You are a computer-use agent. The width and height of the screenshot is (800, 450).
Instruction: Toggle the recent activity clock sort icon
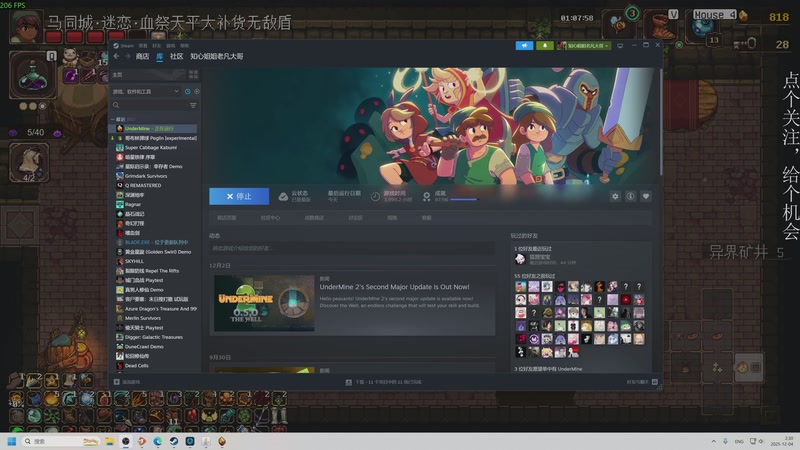[x=187, y=91]
